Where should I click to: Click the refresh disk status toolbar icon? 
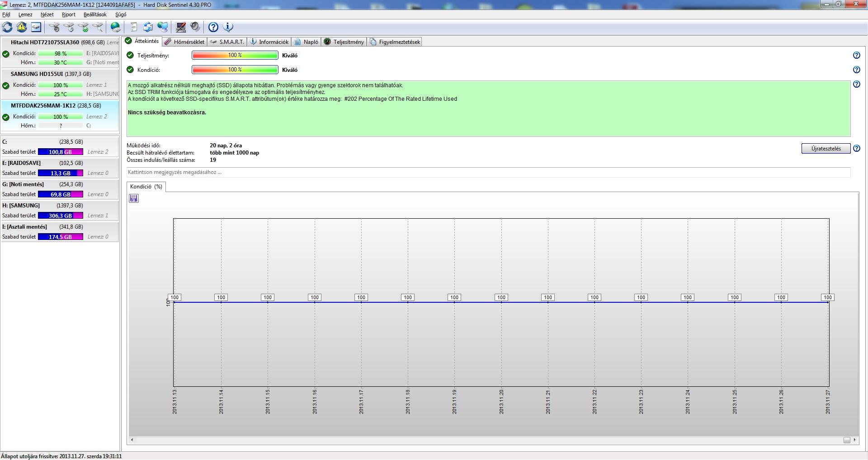(8, 27)
